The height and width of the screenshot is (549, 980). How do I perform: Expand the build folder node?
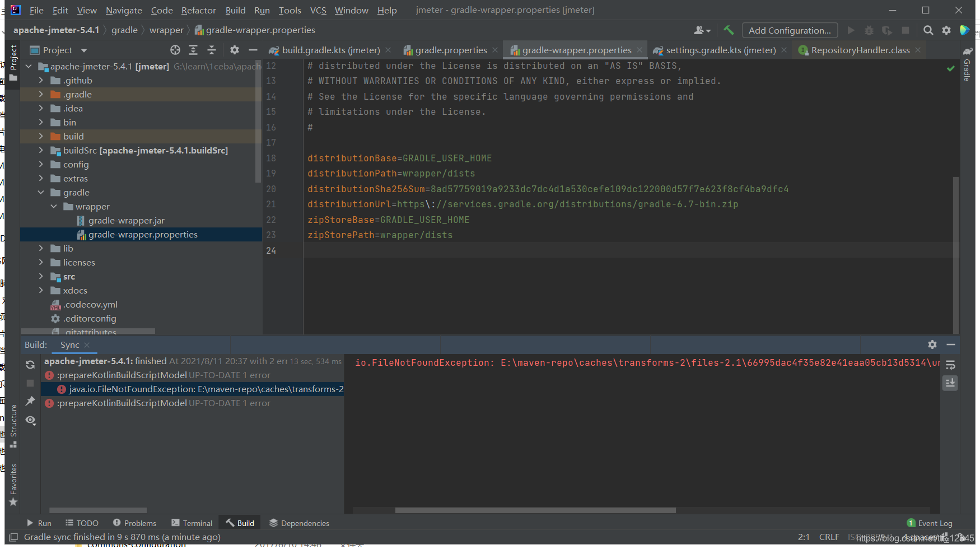click(41, 136)
